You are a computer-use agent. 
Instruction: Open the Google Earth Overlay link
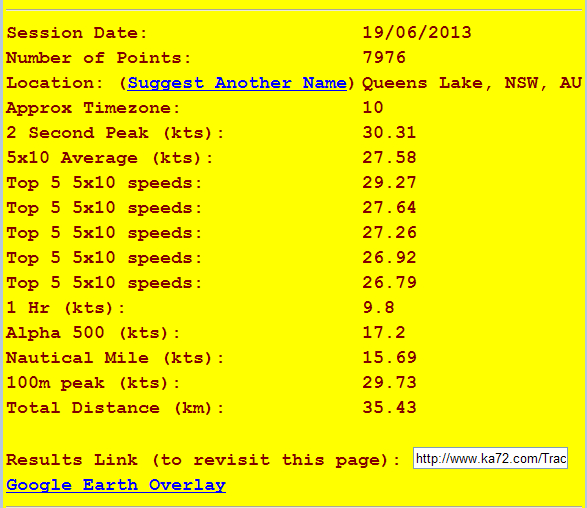(116, 485)
